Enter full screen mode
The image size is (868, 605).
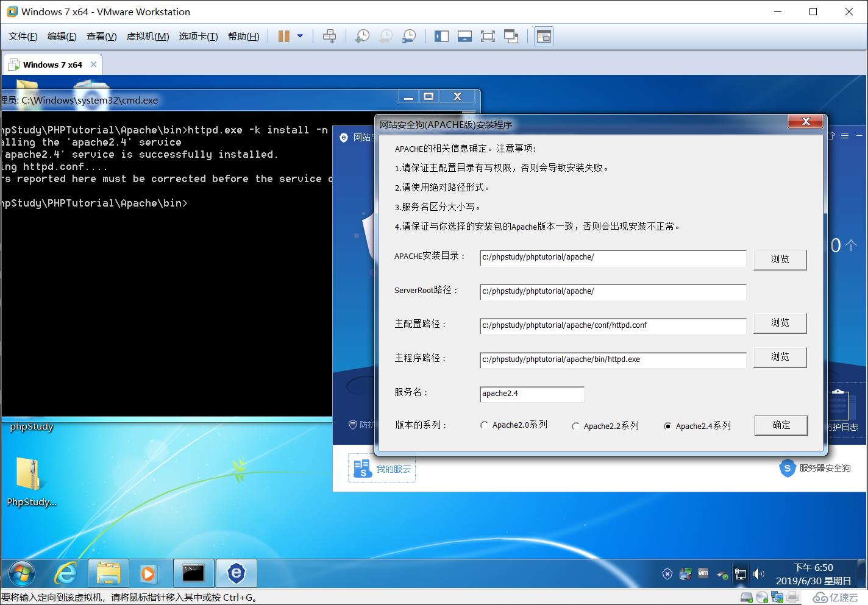pyautogui.click(x=488, y=37)
